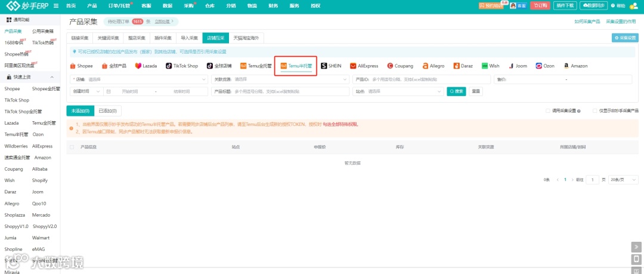Focus the 产品标题 input field

point(280,91)
